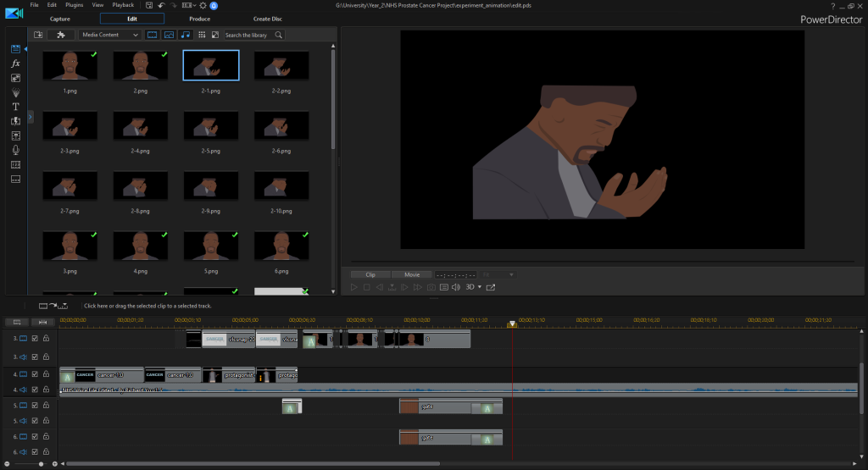Open library view grid menu icon
The width and height of the screenshot is (868, 470).
tap(202, 35)
